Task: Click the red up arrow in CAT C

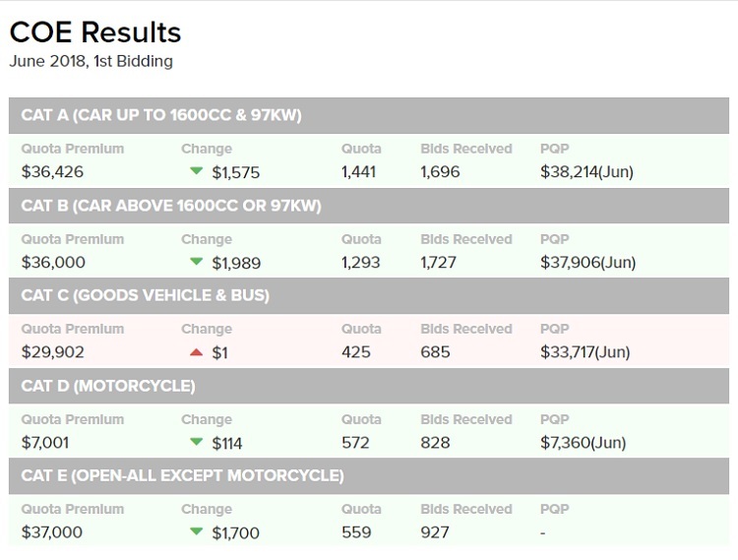Action: (195, 352)
